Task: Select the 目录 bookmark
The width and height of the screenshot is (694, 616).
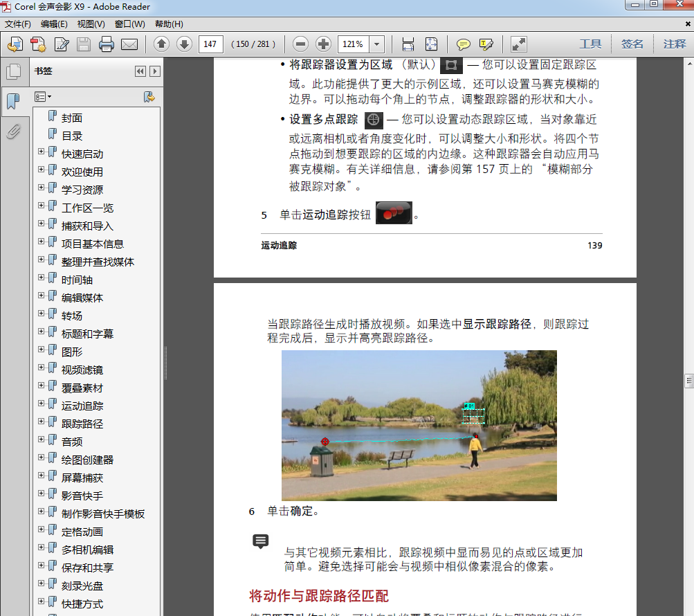Action: 72,136
